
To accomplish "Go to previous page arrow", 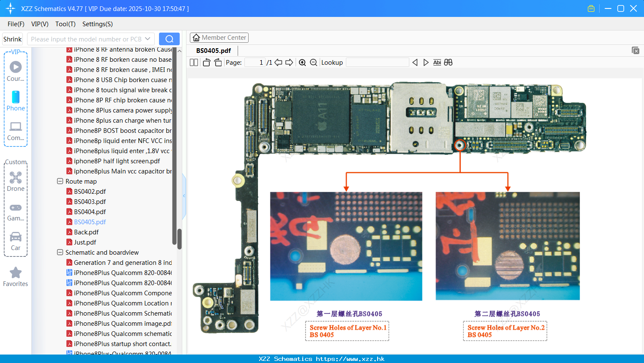I will 278,63.
